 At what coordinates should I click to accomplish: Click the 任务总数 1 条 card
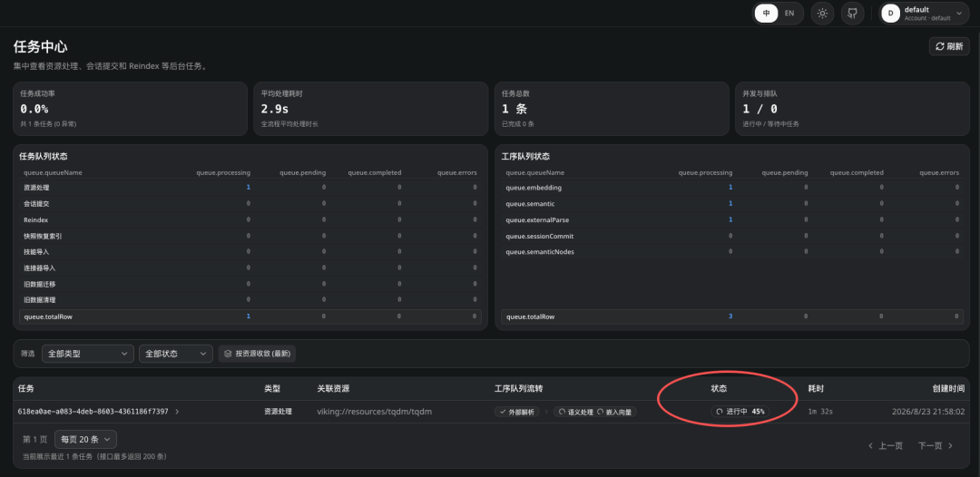[612, 109]
